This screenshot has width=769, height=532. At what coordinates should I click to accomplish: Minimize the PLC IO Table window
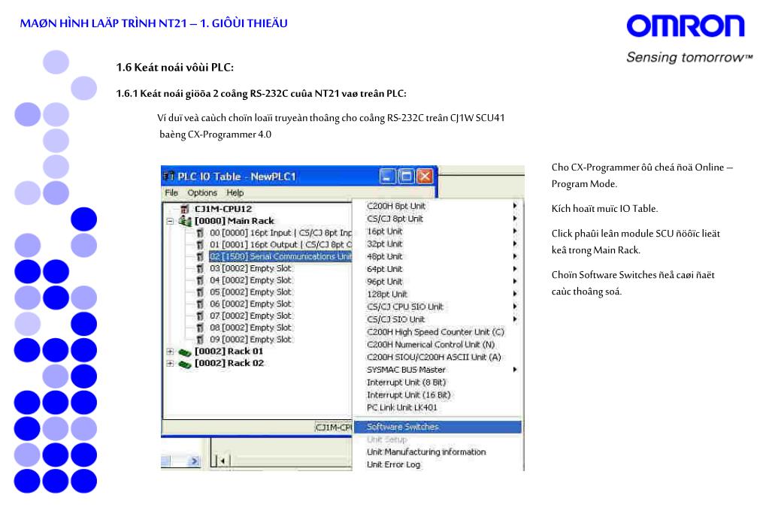(x=388, y=176)
